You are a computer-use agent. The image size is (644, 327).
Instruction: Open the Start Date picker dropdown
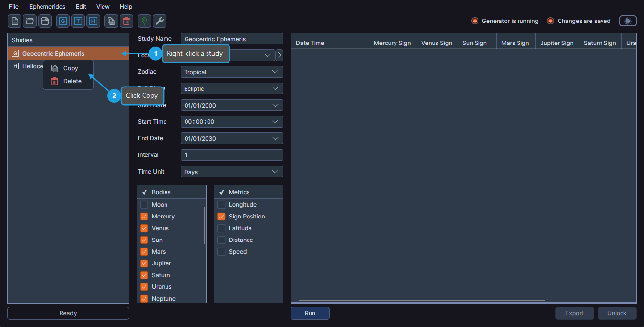click(x=231, y=105)
